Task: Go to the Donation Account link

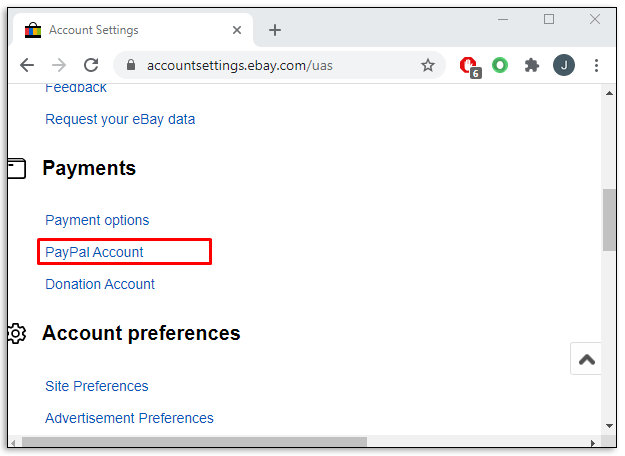Action: [x=100, y=284]
